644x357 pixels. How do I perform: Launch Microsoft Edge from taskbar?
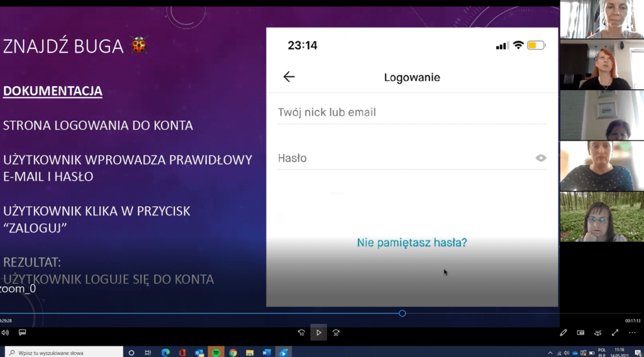pyautogui.click(x=165, y=353)
